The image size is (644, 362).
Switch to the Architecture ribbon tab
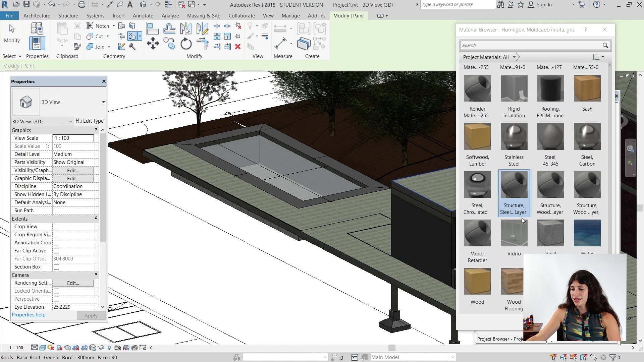point(37,15)
